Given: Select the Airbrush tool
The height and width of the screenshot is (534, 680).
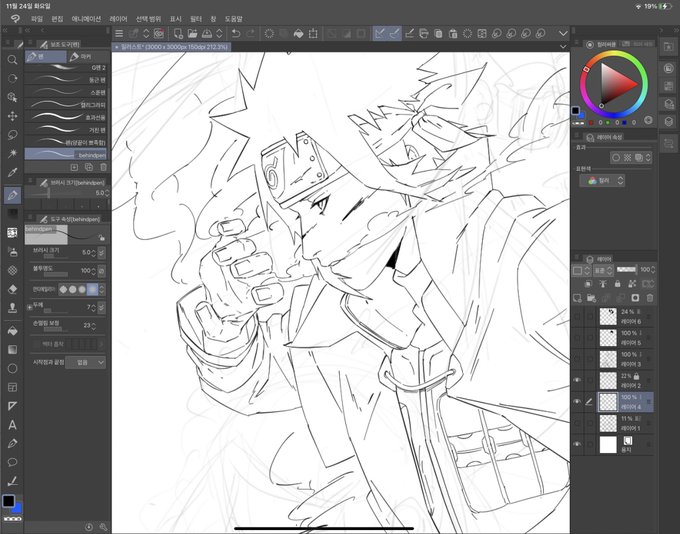Looking at the screenshot, I should point(12,252).
